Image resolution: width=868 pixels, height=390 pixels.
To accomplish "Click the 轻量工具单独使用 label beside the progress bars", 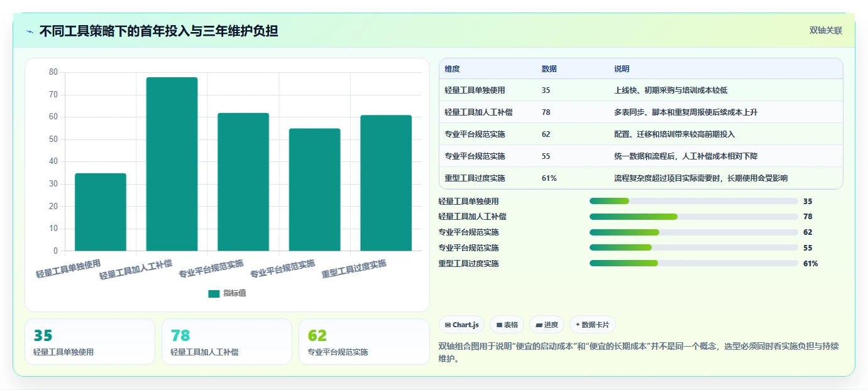I will point(468,201).
